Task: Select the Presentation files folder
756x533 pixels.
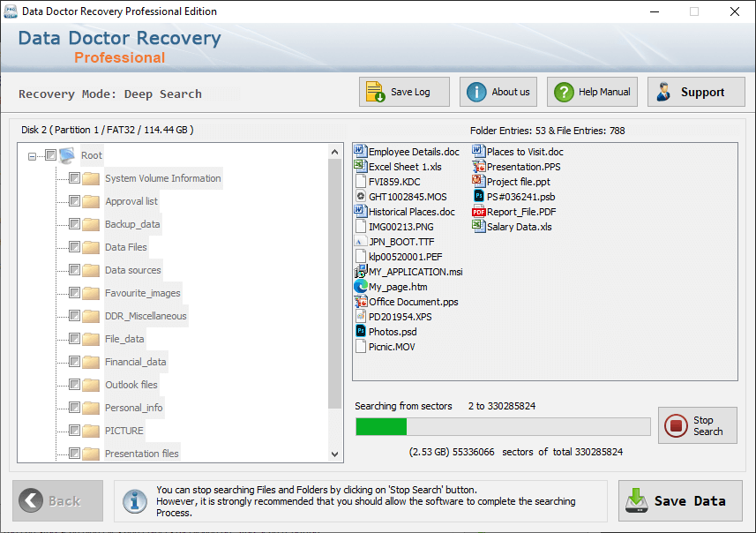Action: coord(142,454)
